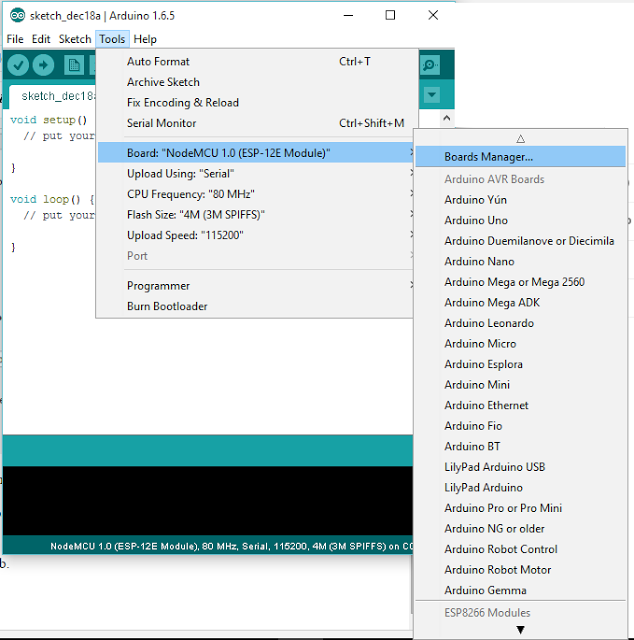Image resolution: width=634 pixels, height=640 pixels.
Task: Click the void setup() code line
Action: 49,120
